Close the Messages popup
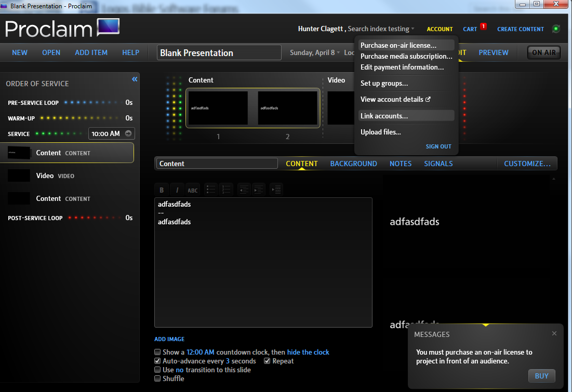 click(554, 333)
